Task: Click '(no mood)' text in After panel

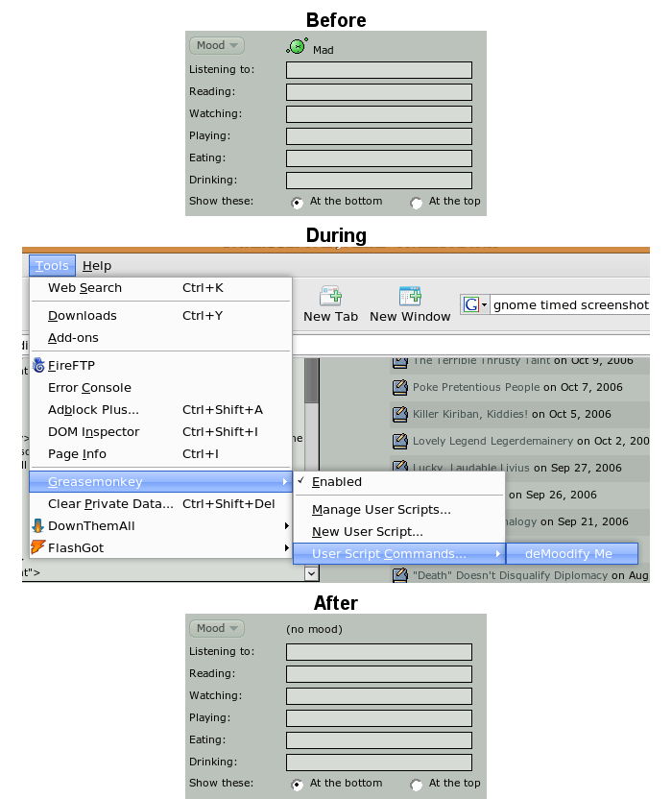Action: click(314, 629)
